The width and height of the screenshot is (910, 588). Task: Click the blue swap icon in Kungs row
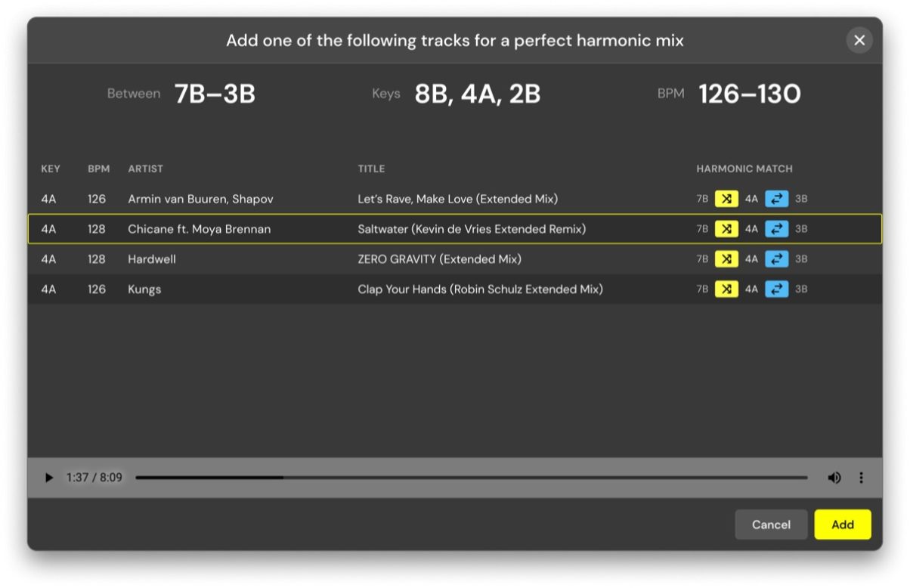tap(776, 289)
